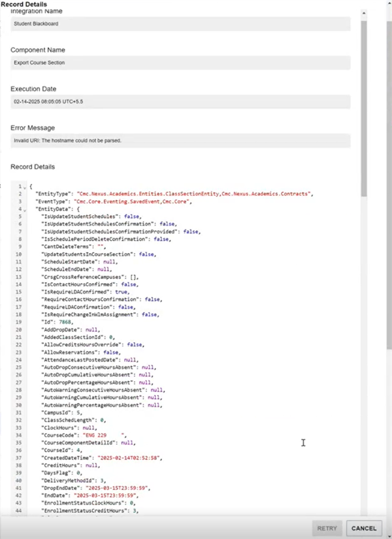Collapse the JSON root fold arrow on line 1
The width and height of the screenshot is (392, 539).
(x=24, y=187)
